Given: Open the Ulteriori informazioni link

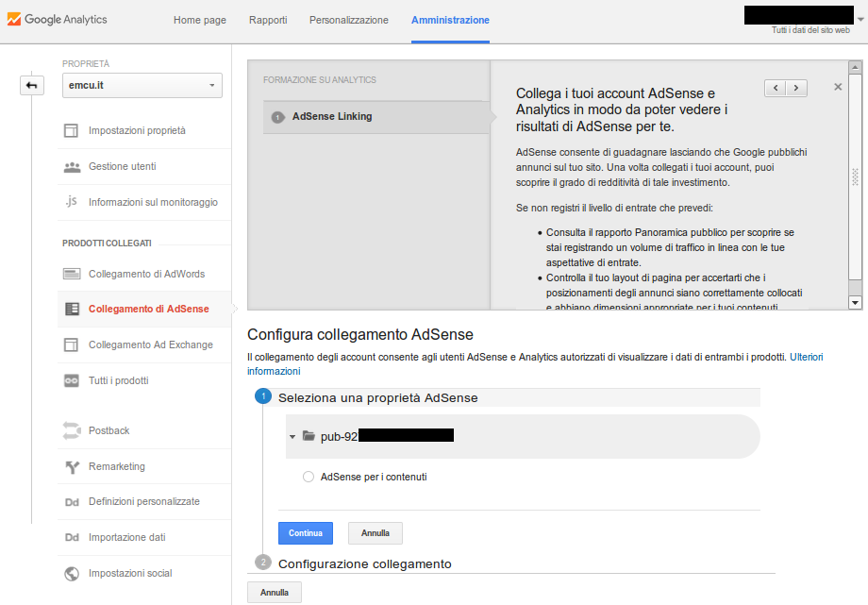Looking at the screenshot, I should tap(807, 358).
